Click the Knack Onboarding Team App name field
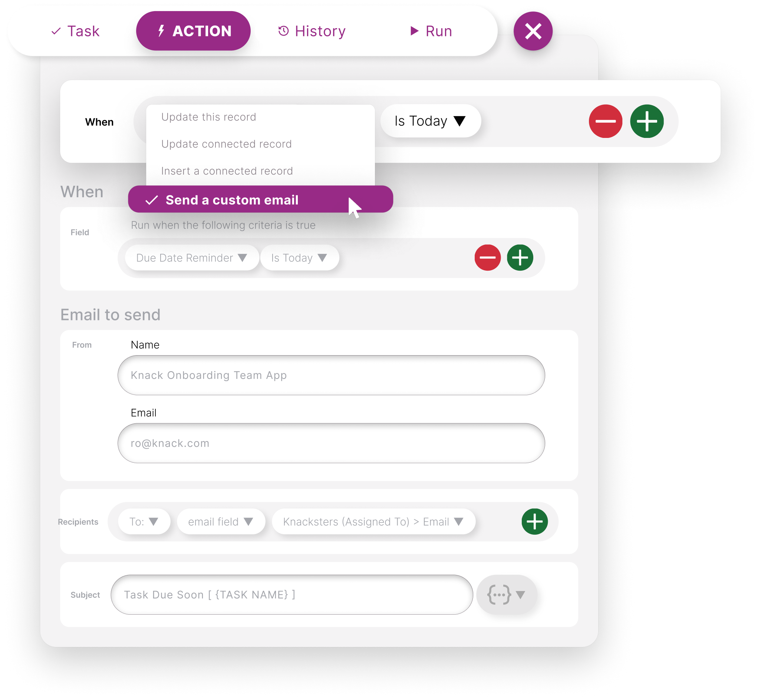Screen dimensions: 761x700 coord(332,375)
